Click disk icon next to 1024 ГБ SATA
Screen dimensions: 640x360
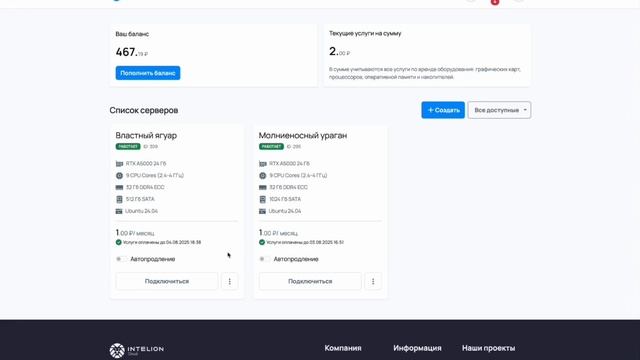[262, 199]
